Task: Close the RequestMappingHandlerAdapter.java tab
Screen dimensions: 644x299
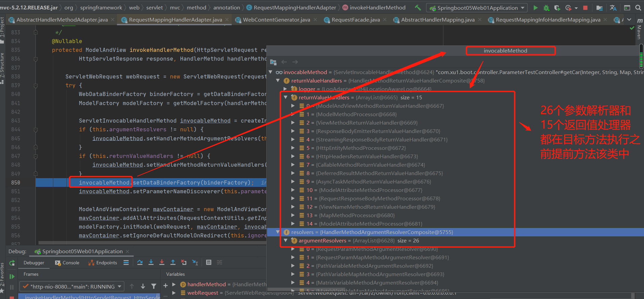Action: (x=227, y=20)
